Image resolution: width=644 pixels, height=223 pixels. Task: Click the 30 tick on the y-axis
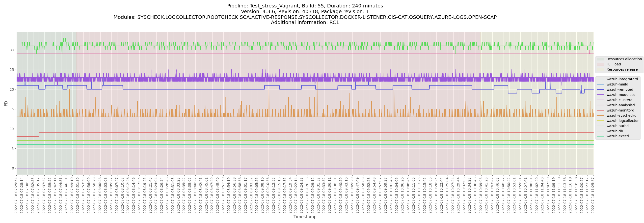coord(12,50)
